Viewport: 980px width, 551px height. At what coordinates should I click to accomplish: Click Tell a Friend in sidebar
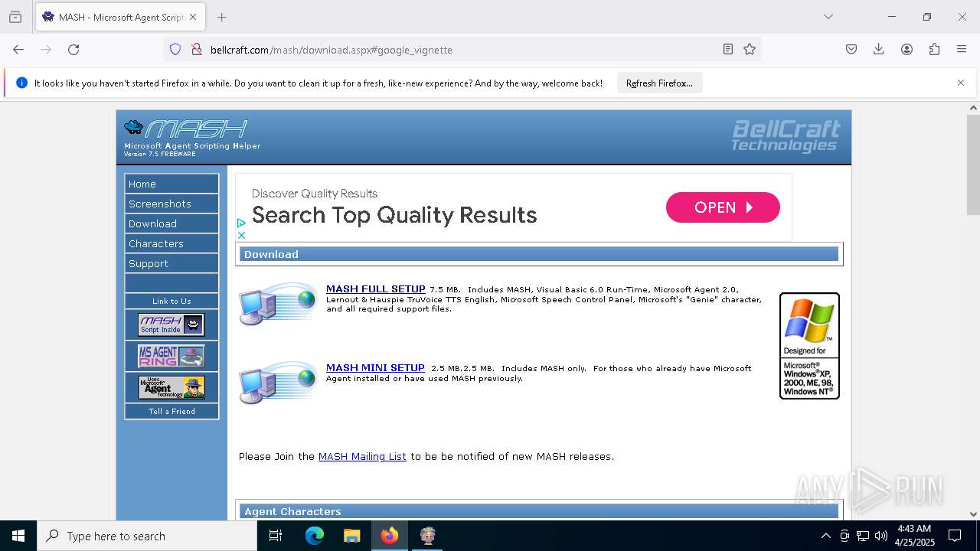[171, 411]
